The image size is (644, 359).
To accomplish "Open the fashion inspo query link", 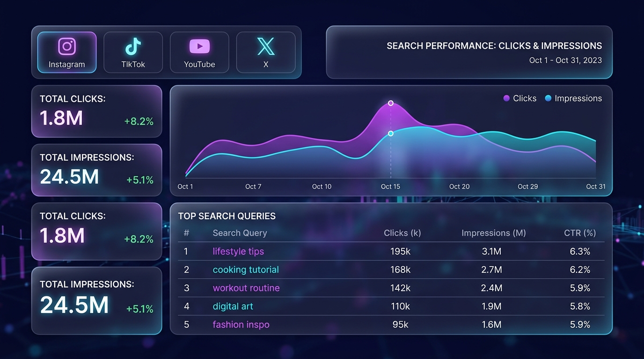I will [x=241, y=324].
